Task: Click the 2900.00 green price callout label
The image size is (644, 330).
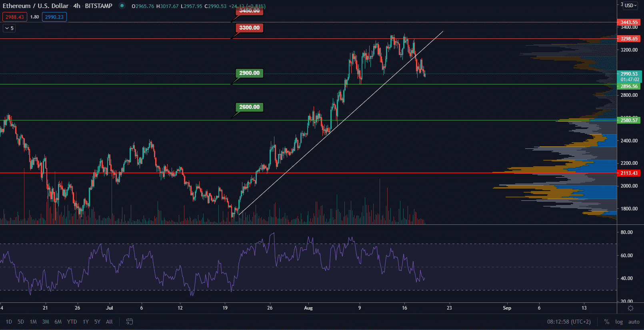Action: click(x=249, y=73)
